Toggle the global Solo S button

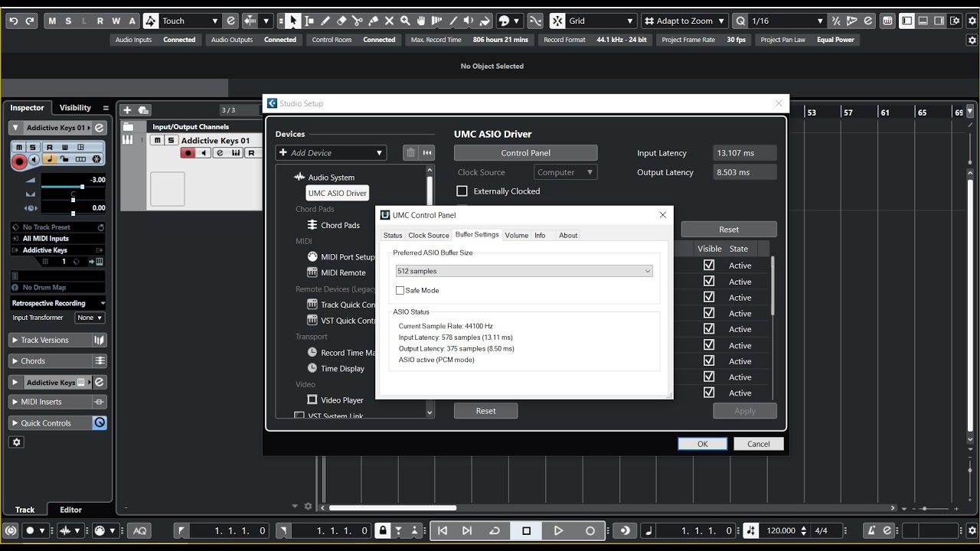(68, 21)
